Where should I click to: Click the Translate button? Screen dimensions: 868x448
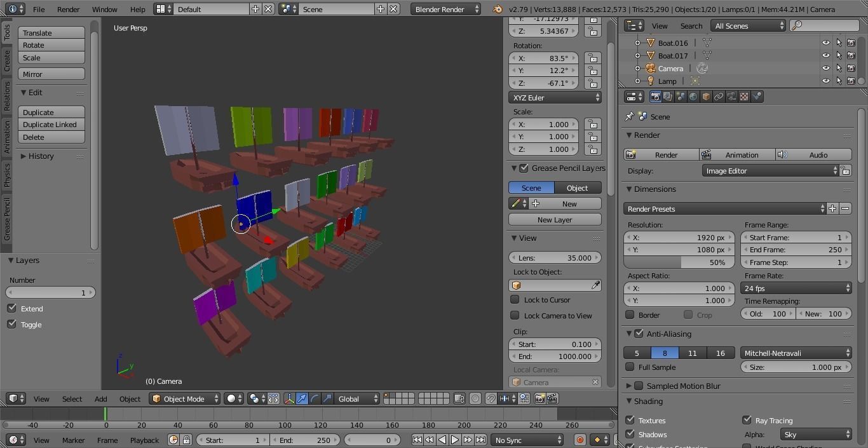click(51, 32)
